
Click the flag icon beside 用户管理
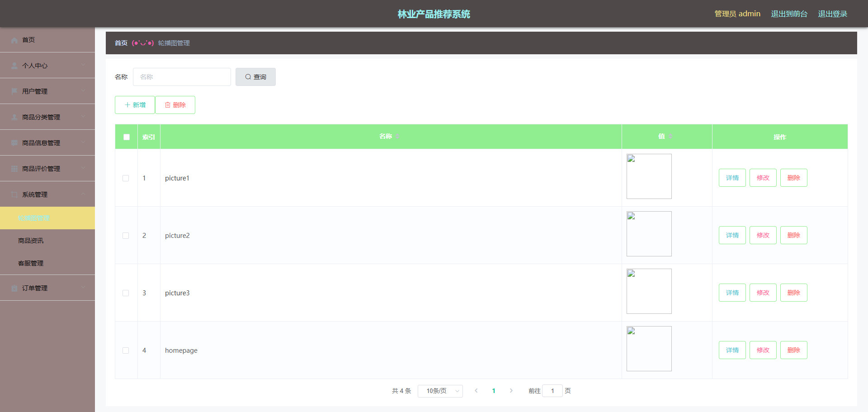tap(14, 92)
